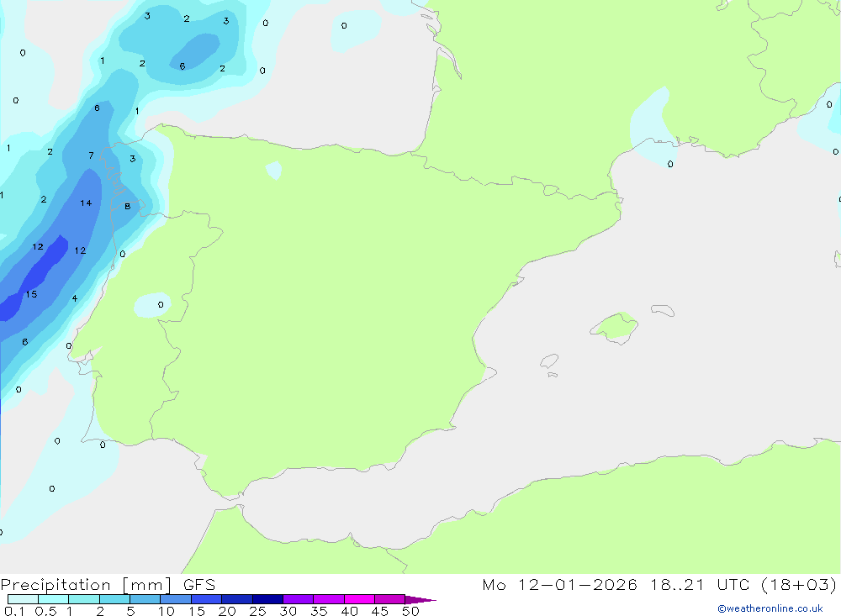
Task: Click the '0.5' legend scale label
Action: tap(45, 611)
